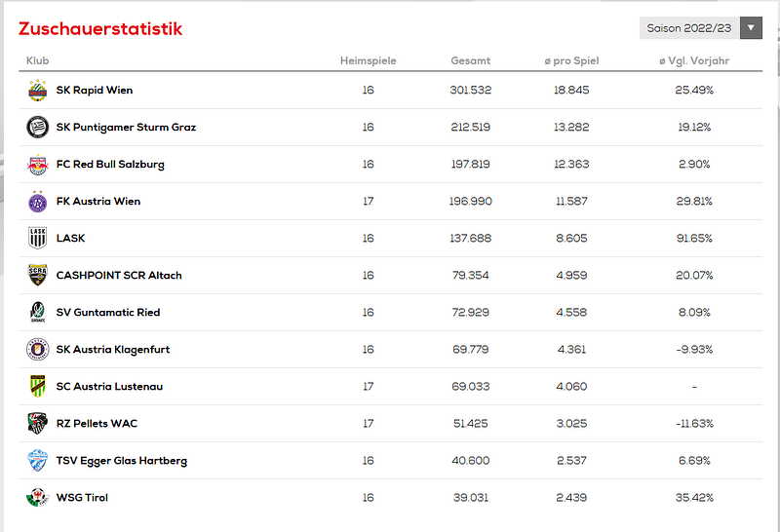780x532 pixels.
Task: Select LASK total 137.688
Action: (471, 238)
